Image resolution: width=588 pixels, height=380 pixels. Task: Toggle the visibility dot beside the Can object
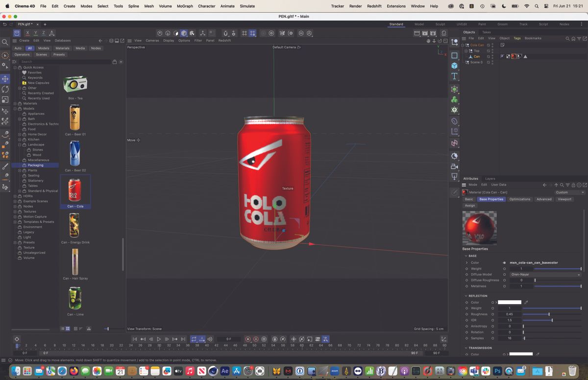pyautogui.click(x=492, y=55)
